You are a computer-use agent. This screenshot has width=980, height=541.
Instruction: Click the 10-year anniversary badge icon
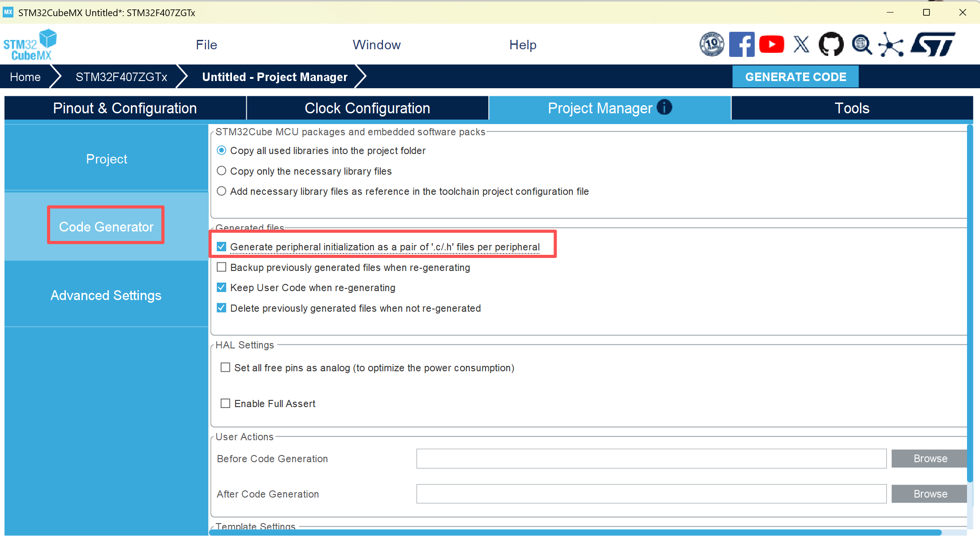click(x=712, y=44)
